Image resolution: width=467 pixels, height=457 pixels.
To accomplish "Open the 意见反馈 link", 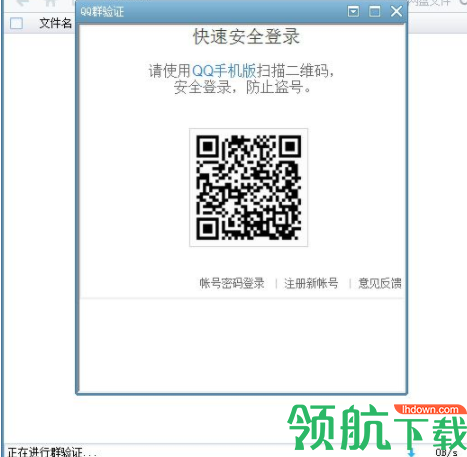I will (380, 283).
